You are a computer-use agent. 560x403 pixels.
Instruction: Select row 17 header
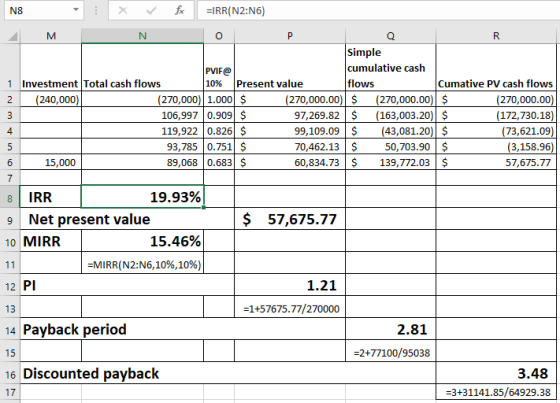click(10, 392)
